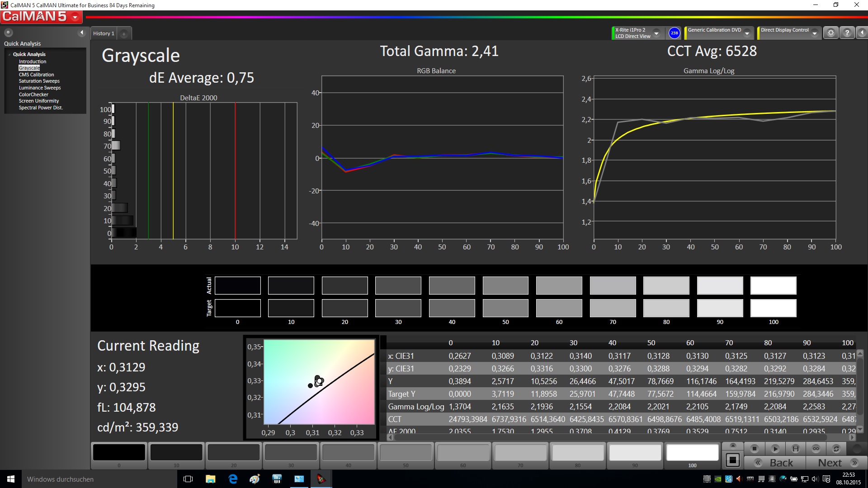Expand the X-Rite i1Pro 2 meter dropdown
Image resolution: width=868 pixels, height=488 pixels.
click(x=656, y=33)
